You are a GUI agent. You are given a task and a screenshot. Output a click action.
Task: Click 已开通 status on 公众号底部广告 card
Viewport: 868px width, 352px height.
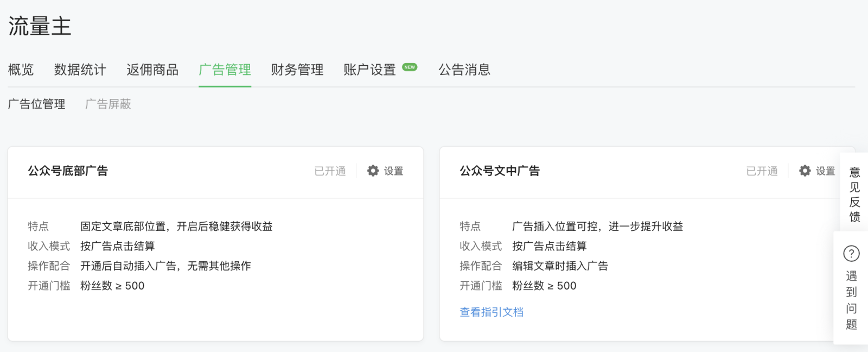(330, 171)
